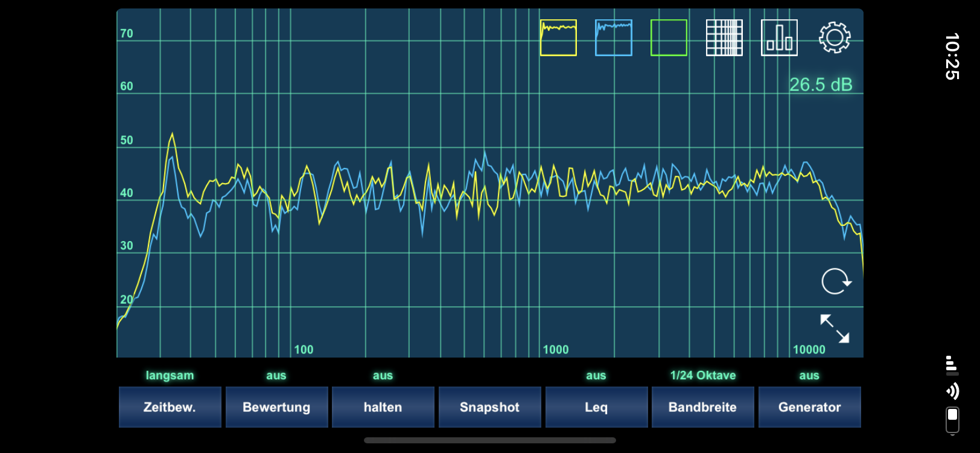
Task: Tap the 1/24 Oktave label
Action: [702, 375]
